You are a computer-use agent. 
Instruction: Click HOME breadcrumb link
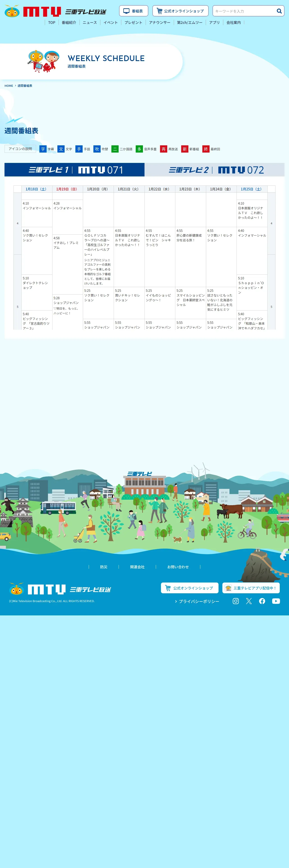[x=9, y=86]
